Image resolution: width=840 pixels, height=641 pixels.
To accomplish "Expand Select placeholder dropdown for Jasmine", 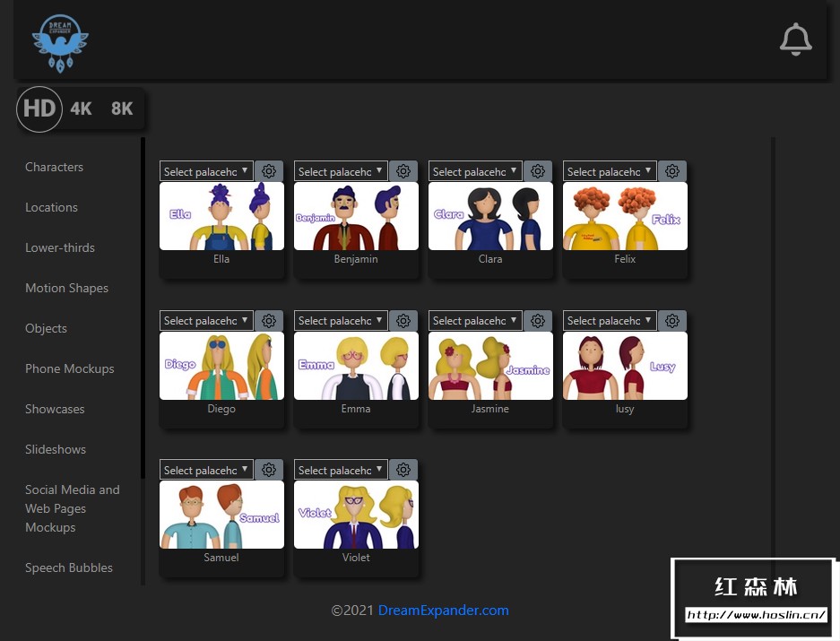I will 475,321.
